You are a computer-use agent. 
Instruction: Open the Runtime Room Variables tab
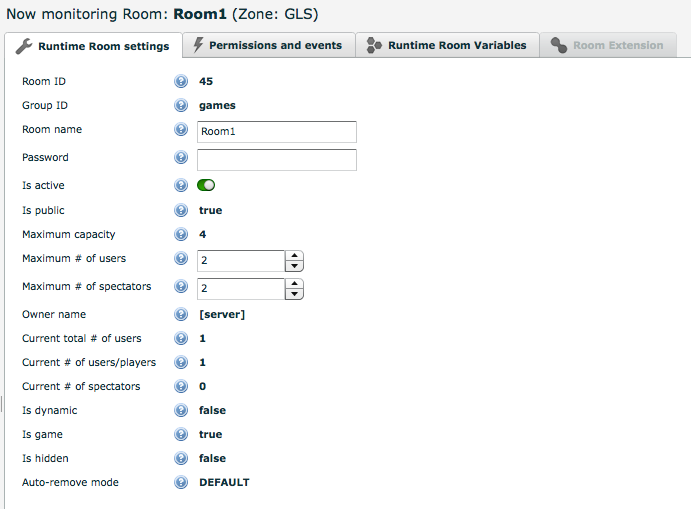click(x=447, y=45)
